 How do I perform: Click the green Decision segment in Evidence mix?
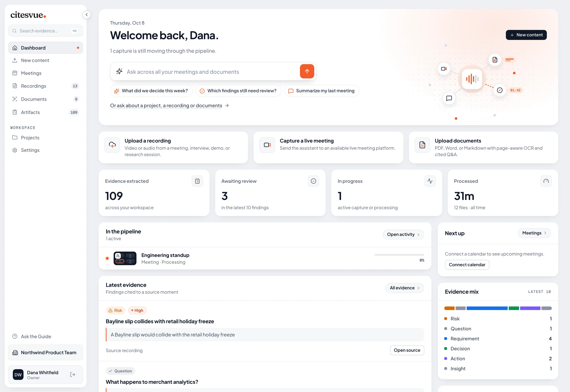(x=514, y=308)
